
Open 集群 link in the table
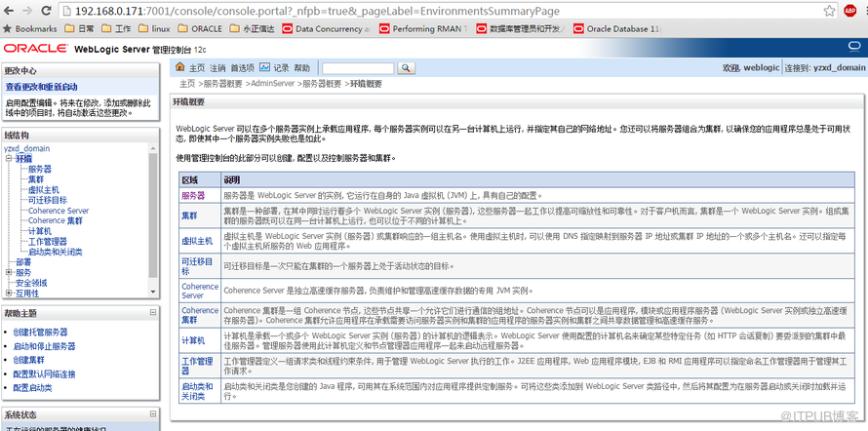click(189, 215)
